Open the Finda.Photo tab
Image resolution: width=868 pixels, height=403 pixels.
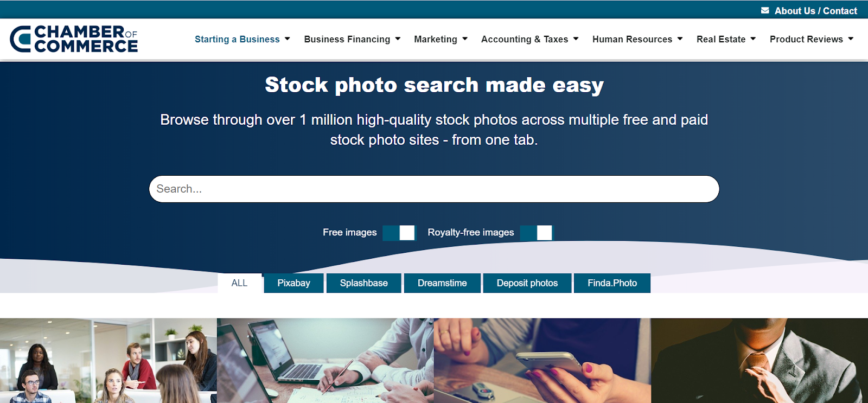pos(612,283)
